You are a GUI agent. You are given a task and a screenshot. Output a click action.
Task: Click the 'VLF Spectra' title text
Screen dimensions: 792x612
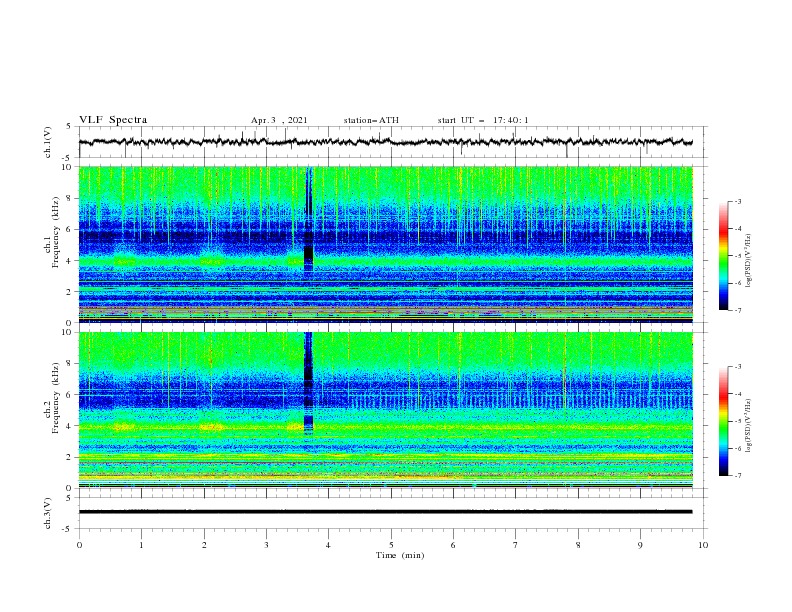point(113,120)
